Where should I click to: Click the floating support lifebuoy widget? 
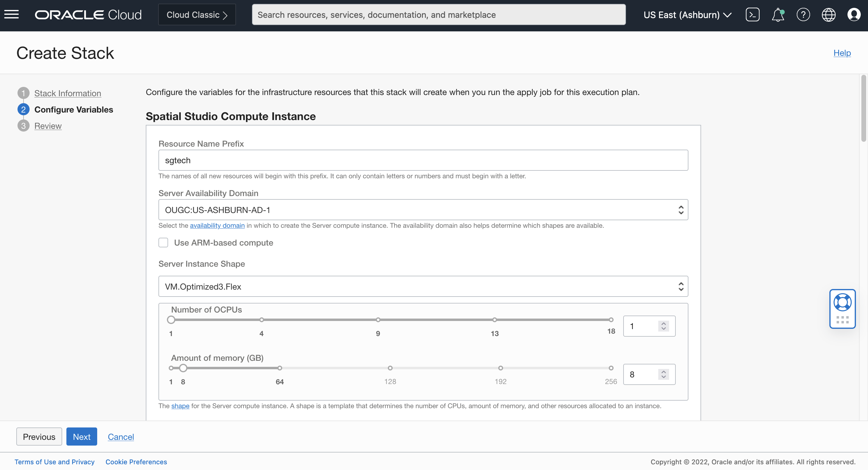coord(842,302)
